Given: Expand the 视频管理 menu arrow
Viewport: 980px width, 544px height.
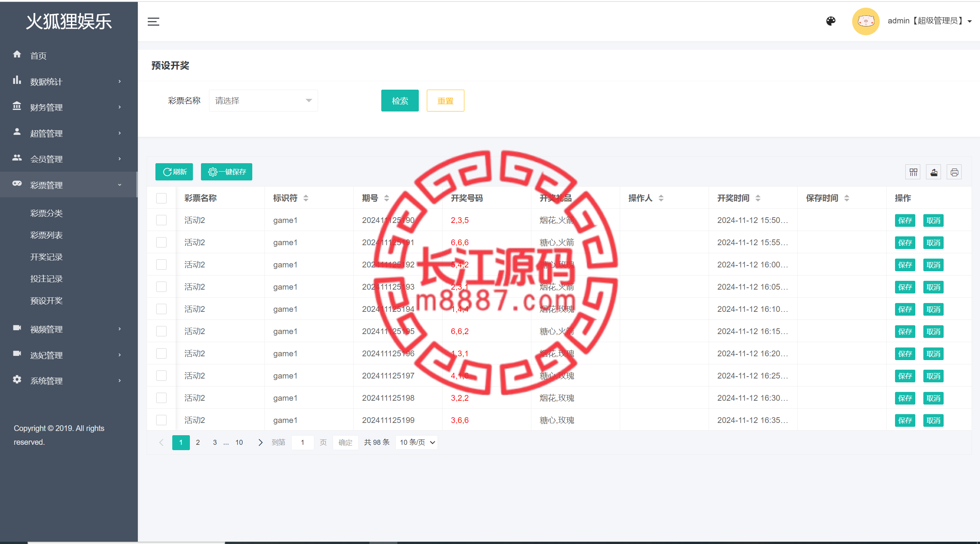Looking at the screenshot, I should pos(119,329).
